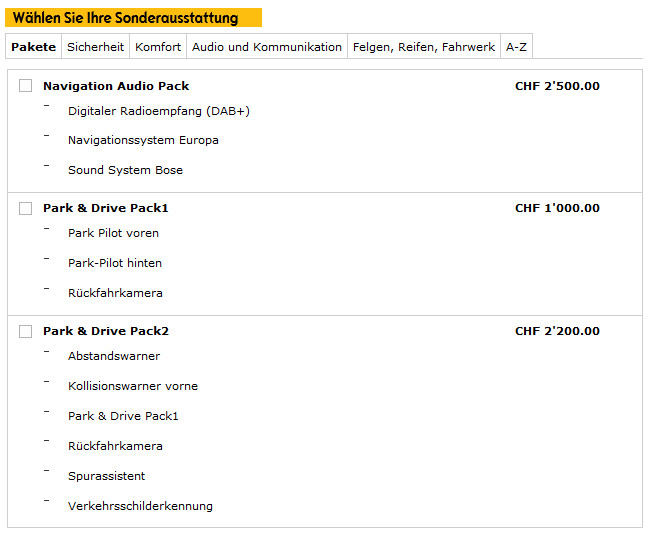Click the Navigation Audio Pack title
Viewport: 646px width, 533px height.
(x=116, y=86)
